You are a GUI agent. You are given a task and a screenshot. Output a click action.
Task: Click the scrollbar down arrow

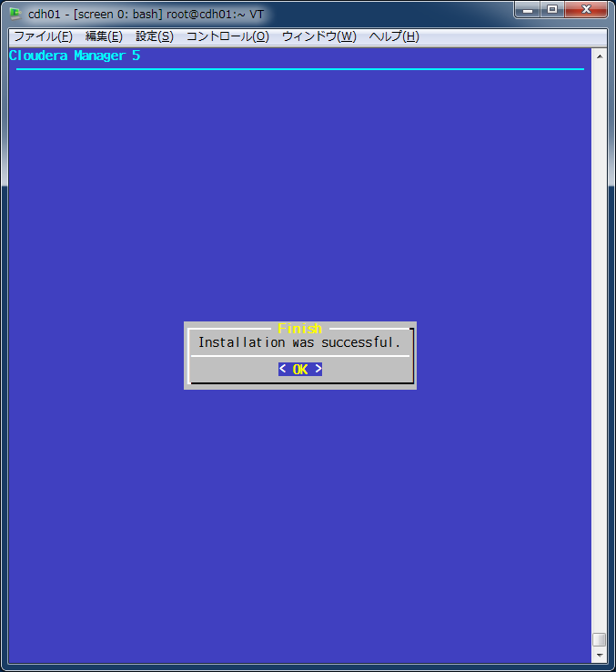(x=600, y=656)
